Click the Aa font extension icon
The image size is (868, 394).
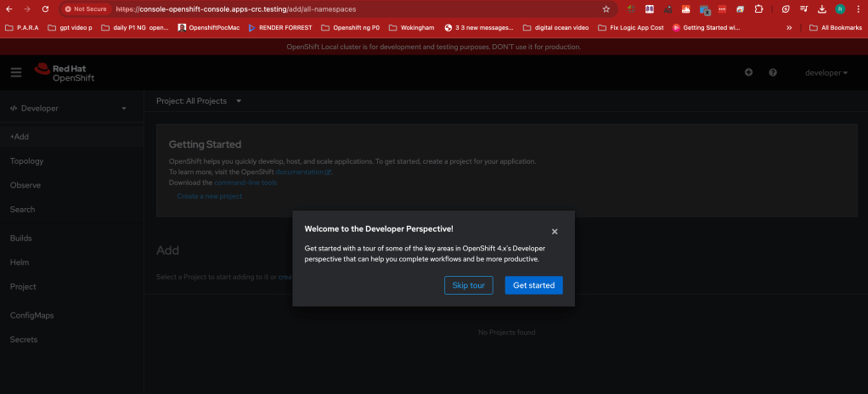coord(668,8)
